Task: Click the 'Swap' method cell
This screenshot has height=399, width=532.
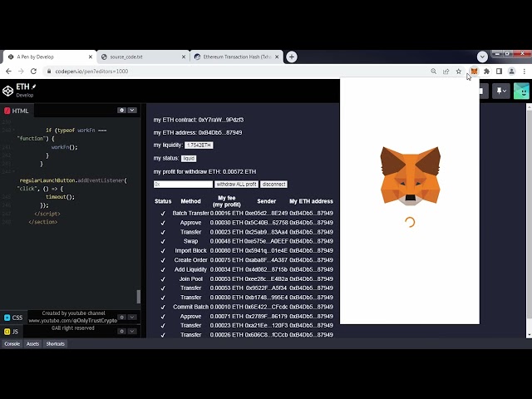Action: pyautogui.click(x=190, y=241)
